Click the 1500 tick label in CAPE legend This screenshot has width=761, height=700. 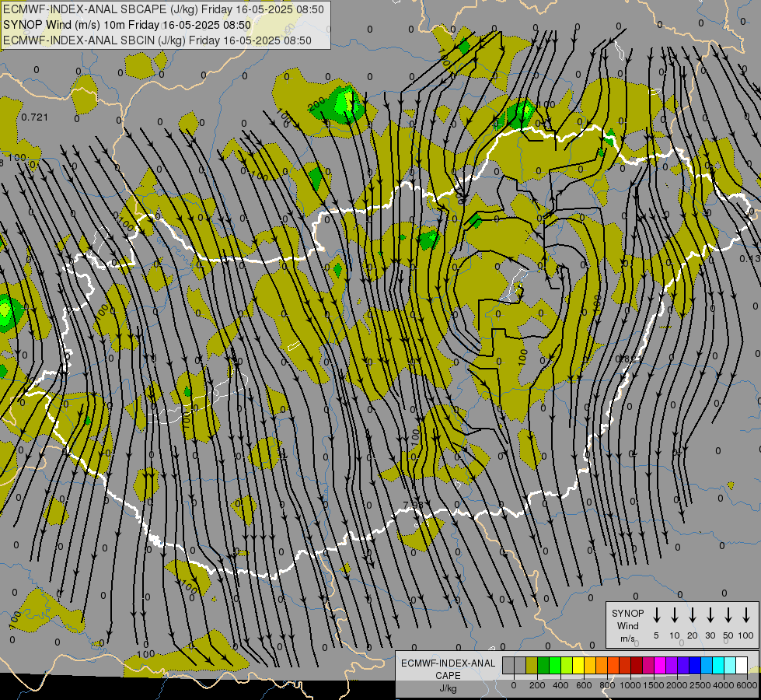click(x=654, y=685)
